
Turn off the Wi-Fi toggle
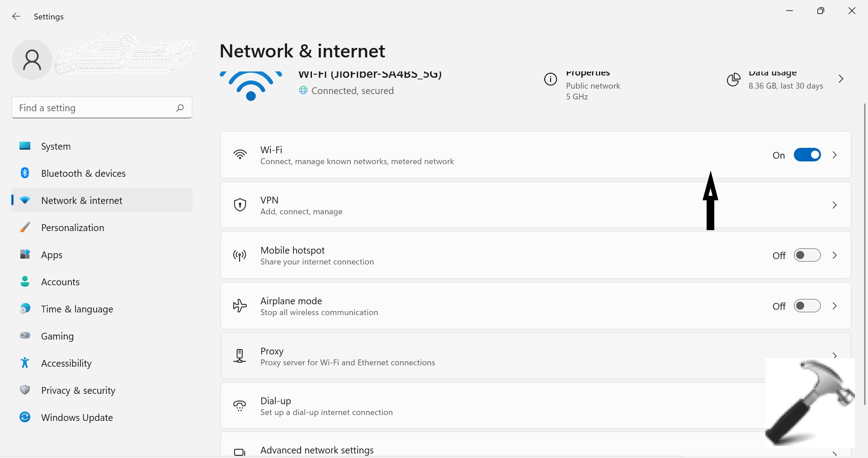click(x=807, y=155)
